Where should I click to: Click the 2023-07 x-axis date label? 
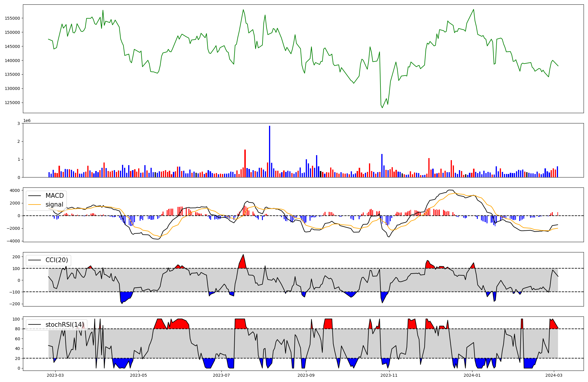pos(221,375)
